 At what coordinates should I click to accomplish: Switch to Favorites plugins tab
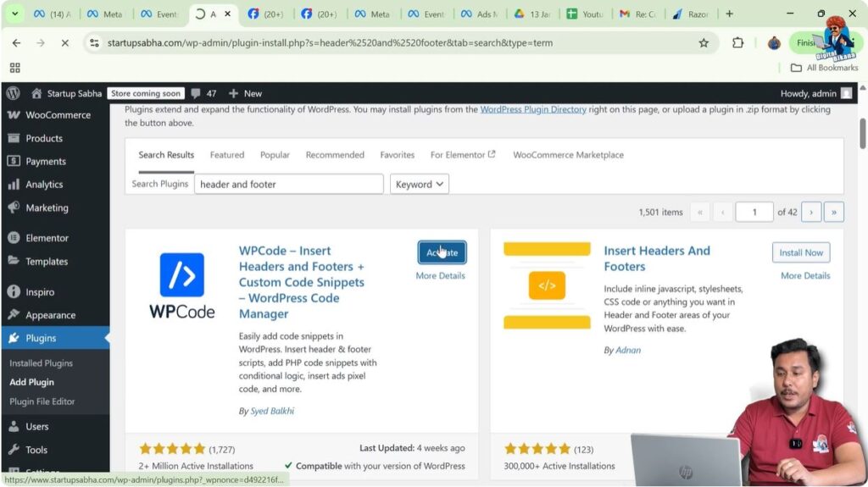coord(397,154)
